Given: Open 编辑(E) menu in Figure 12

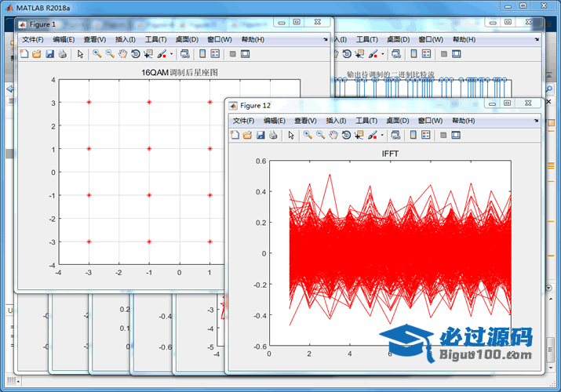Looking at the screenshot, I should click(x=275, y=121).
